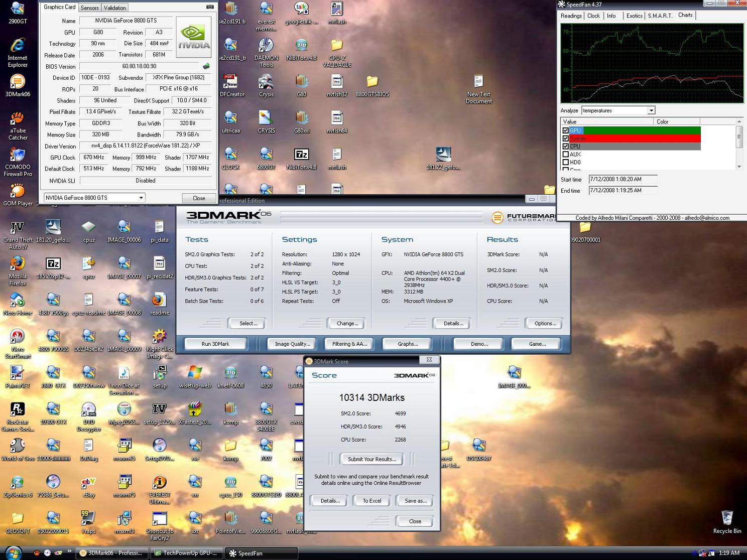747x560 pixels.
Task: Click Graphs button in 3DMark06
Action: click(x=408, y=344)
